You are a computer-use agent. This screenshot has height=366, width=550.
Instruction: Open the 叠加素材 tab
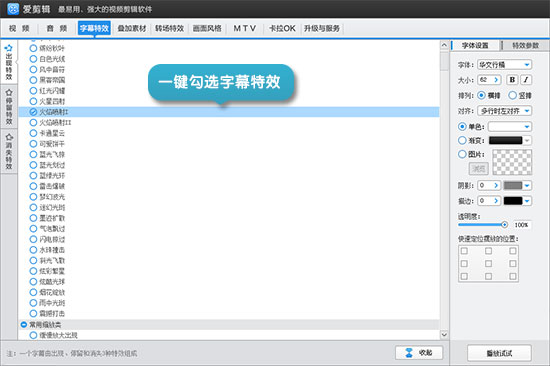[x=132, y=28]
